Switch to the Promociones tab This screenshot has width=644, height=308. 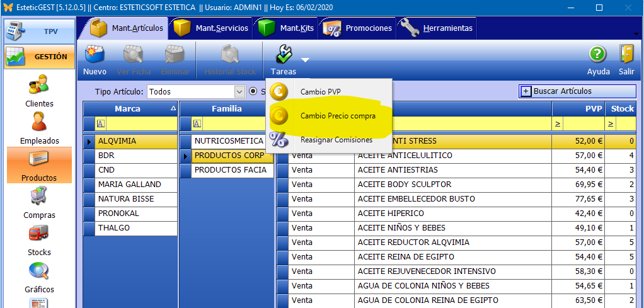pyautogui.click(x=357, y=28)
